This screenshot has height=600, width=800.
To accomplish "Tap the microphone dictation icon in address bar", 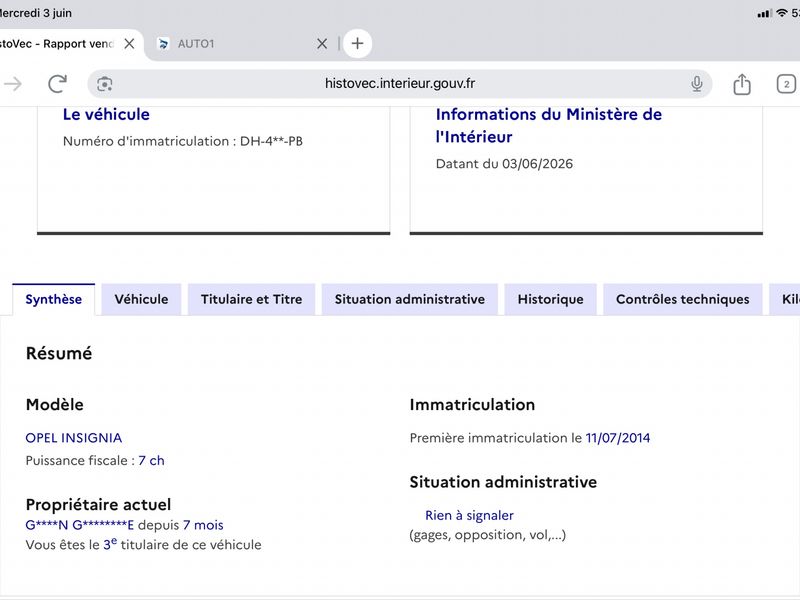I will click(x=696, y=84).
